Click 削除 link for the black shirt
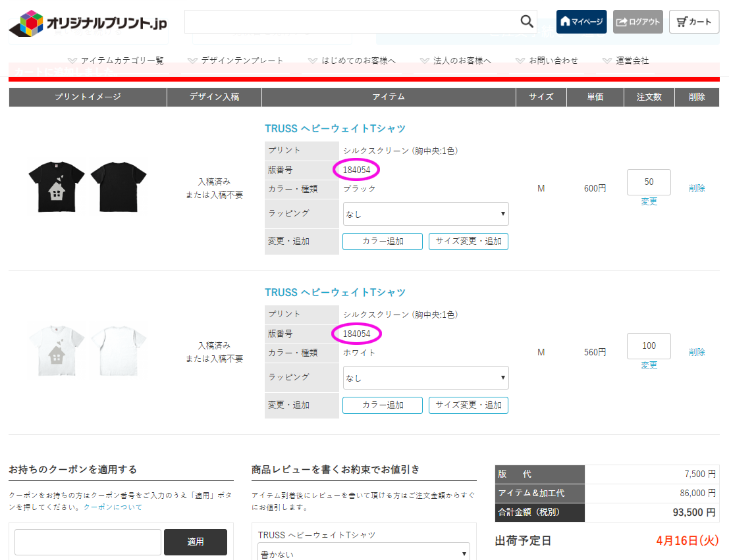Image resolution: width=729 pixels, height=560 pixels. [697, 188]
